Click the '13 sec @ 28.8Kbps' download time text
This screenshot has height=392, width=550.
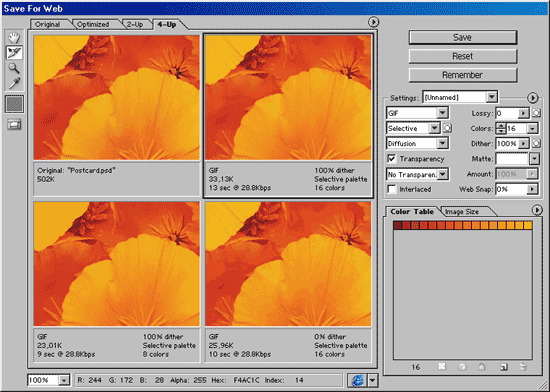240,188
